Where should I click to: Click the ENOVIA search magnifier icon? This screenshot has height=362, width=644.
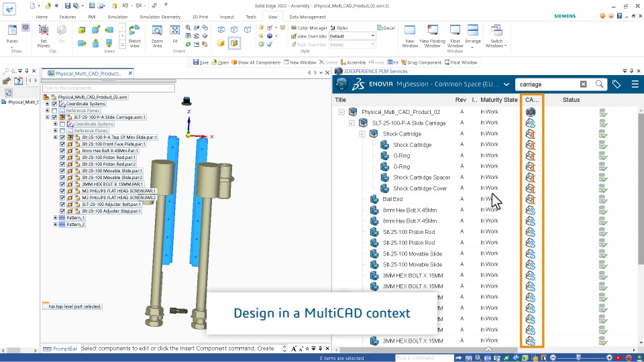600,84
